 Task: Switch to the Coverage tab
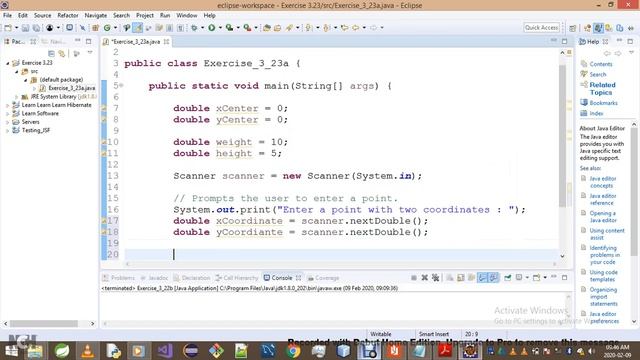pos(323,278)
